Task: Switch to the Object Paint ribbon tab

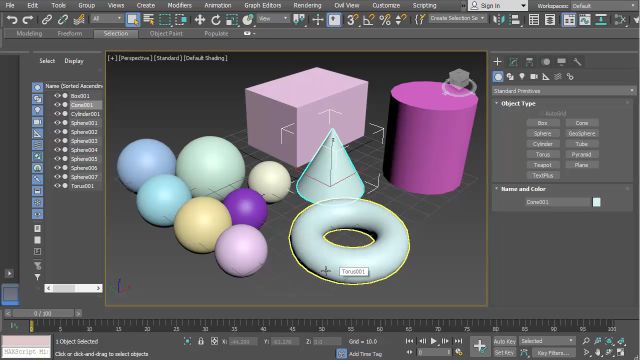Action: coord(166,33)
